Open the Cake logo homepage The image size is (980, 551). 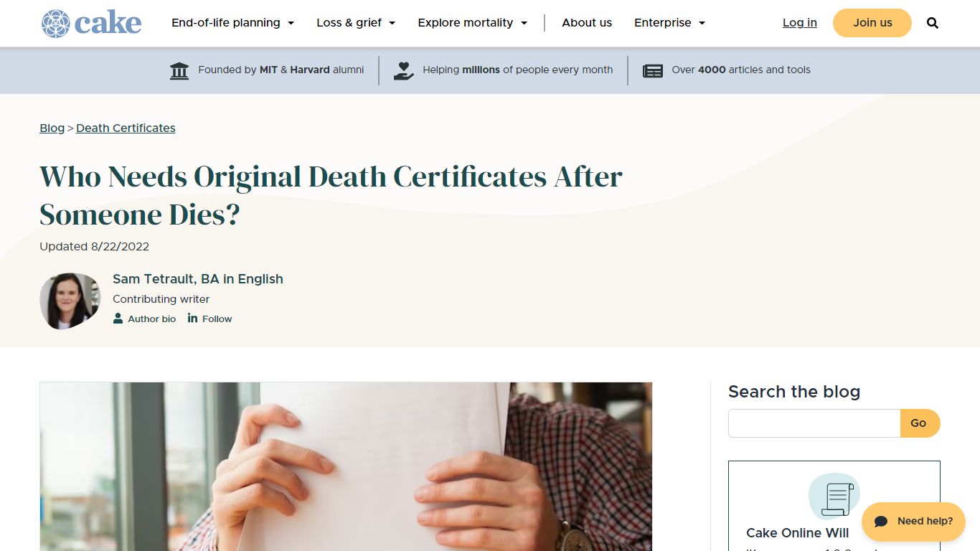(91, 23)
